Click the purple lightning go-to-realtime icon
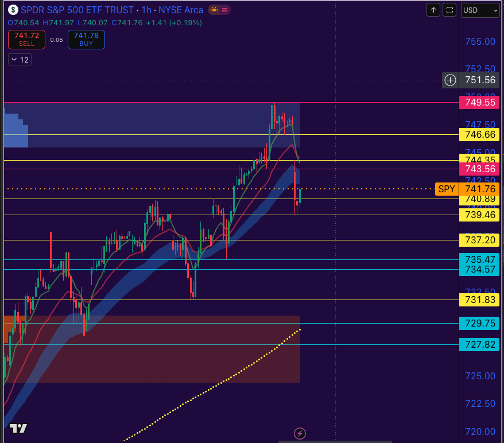This screenshot has width=504, height=443. pos(300,433)
